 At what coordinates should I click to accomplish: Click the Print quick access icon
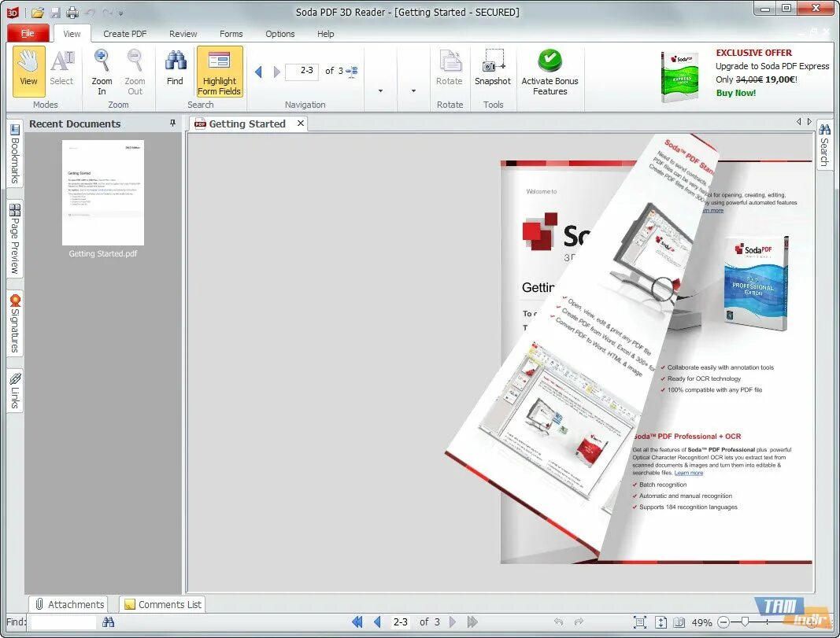point(72,13)
